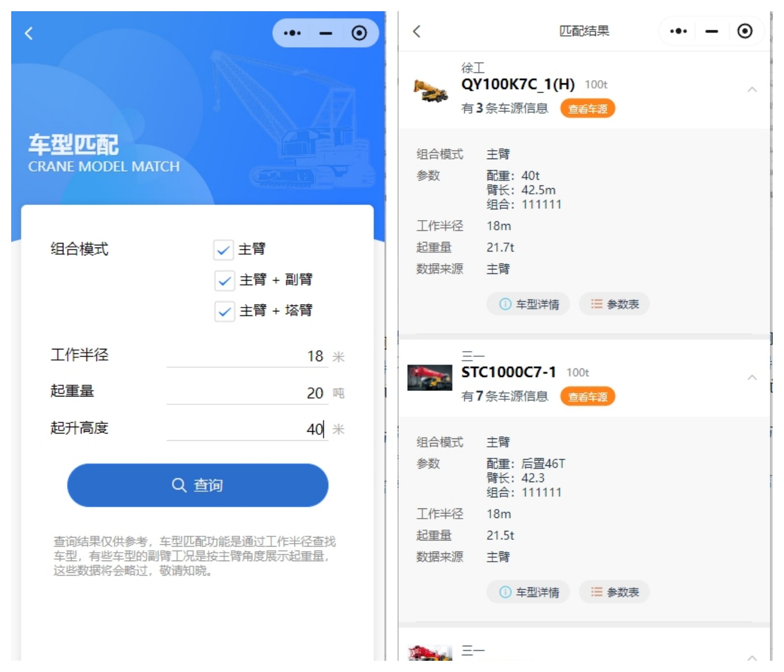This screenshot has height=672, width=784.
Task: Close mini program via circle icon, left panel
Action: 359,34
